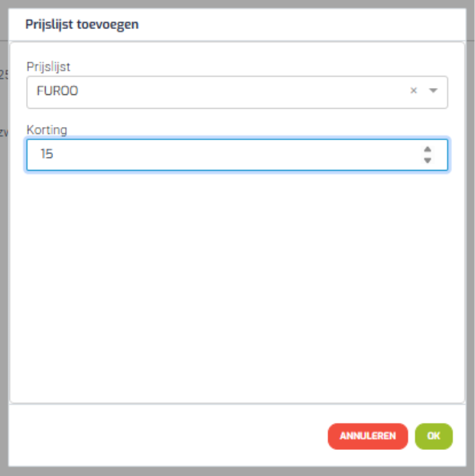Click the empty white area below Korting
This screenshot has height=476, width=475.
pyautogui.click(x=237, y=285)
